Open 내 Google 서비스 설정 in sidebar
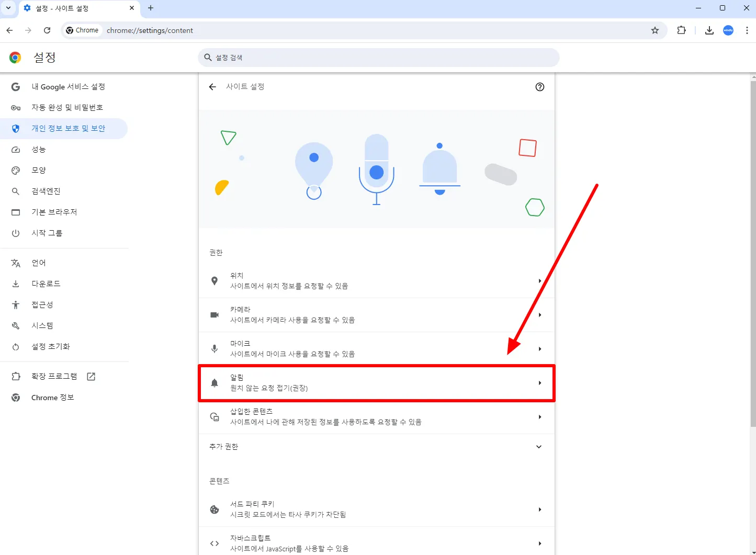 tap(64, 87)
